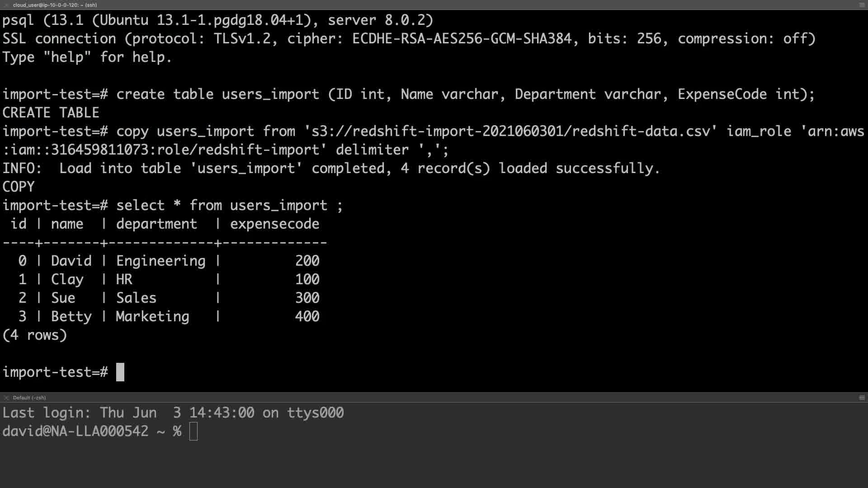Select the Default (-zsh) pane title
This screenshot has height=488, width=868.
pos(29,398)
